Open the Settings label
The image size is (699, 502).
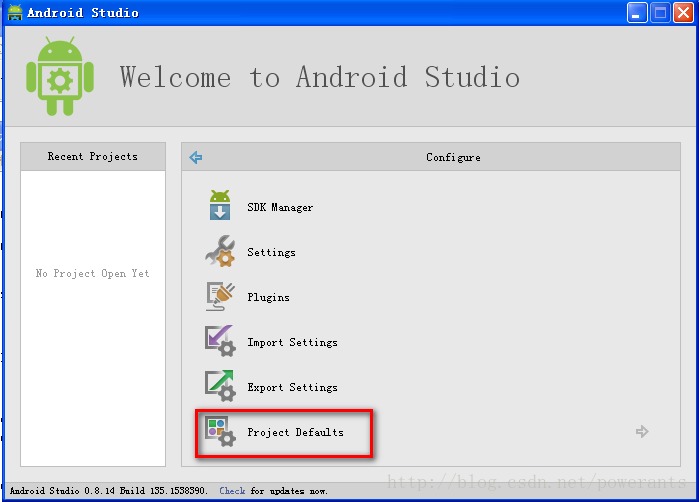[271, 252]
